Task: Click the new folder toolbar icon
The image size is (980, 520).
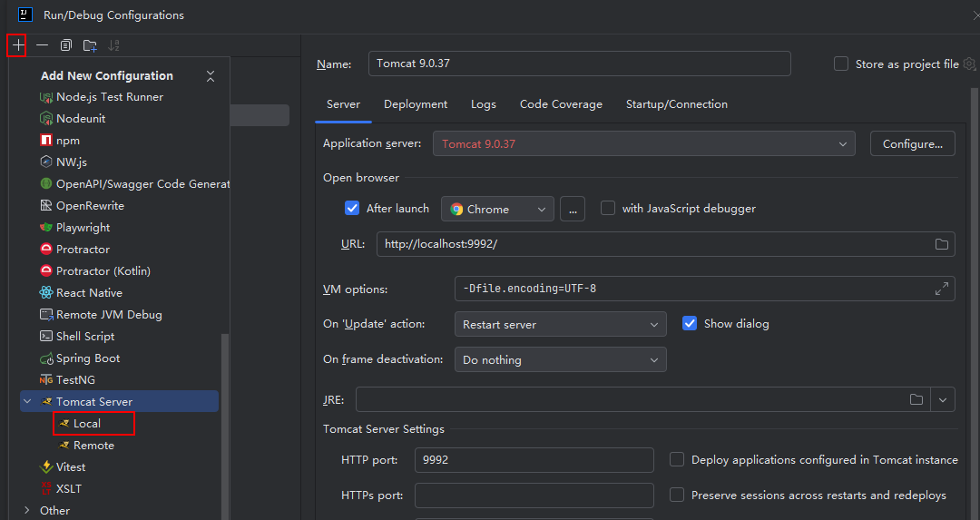Action: [90, 45]
